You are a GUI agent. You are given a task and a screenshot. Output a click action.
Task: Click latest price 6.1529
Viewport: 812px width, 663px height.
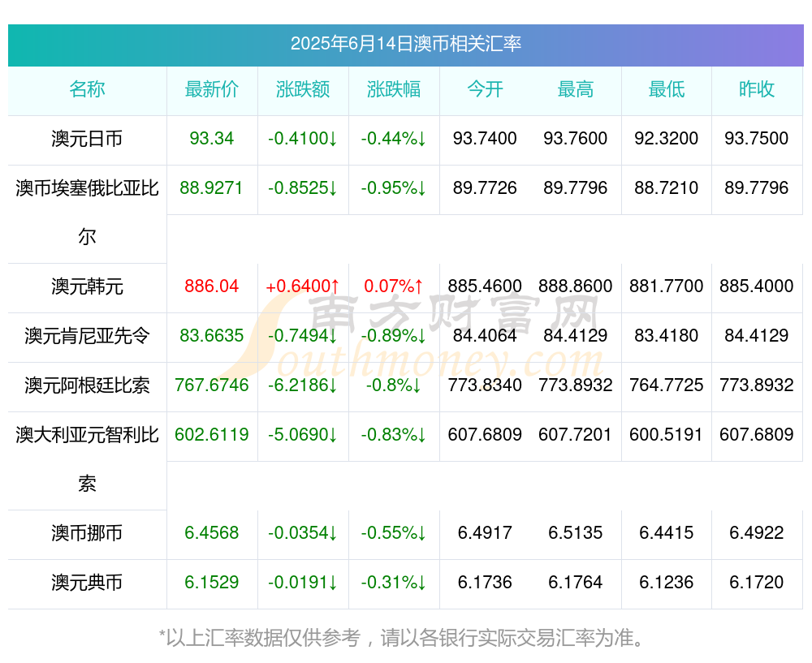[x=212, y=583]
